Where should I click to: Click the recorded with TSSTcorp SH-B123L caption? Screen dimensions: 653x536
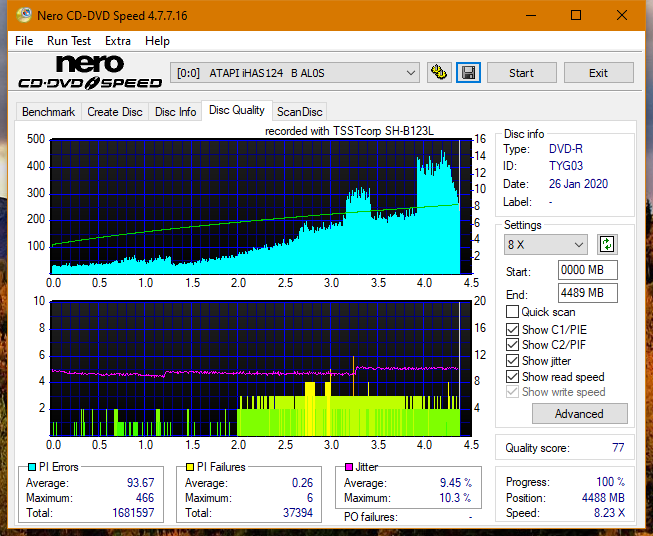click(349, 131)
